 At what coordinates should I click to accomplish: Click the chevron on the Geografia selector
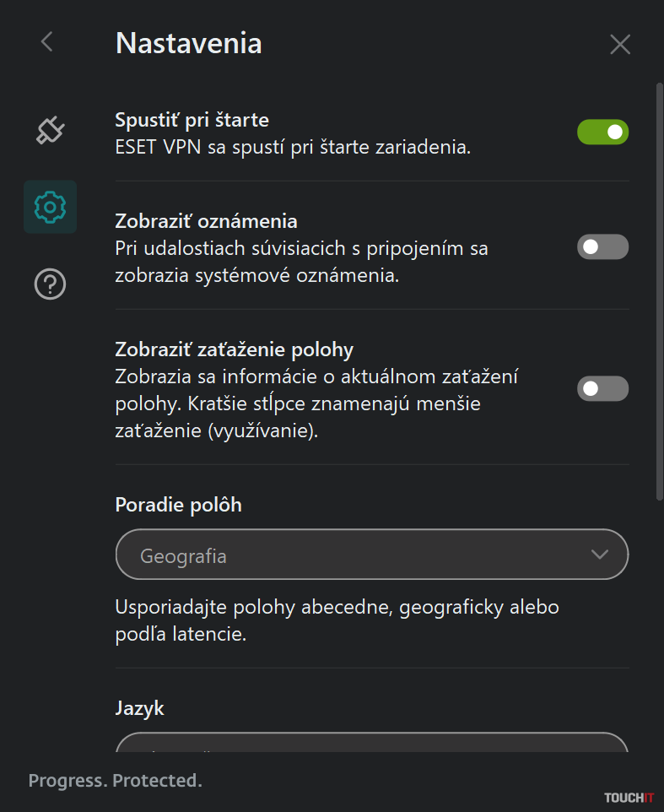[599, 554]
